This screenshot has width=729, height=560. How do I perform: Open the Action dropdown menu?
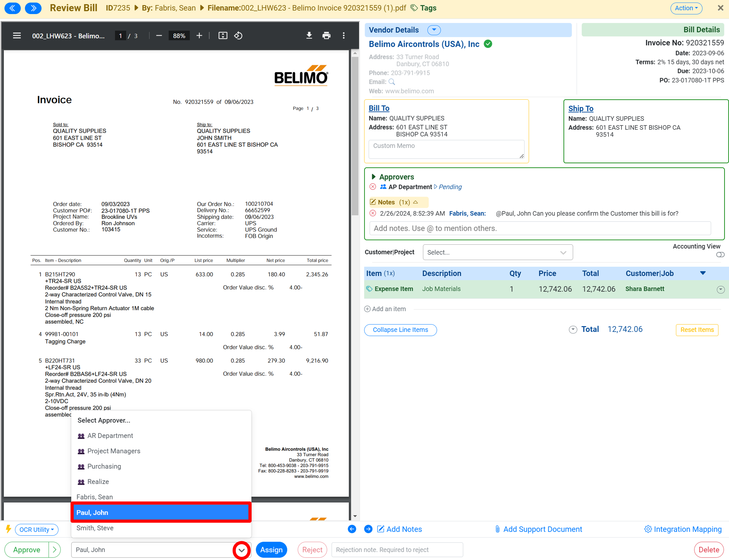pos(686,8)
